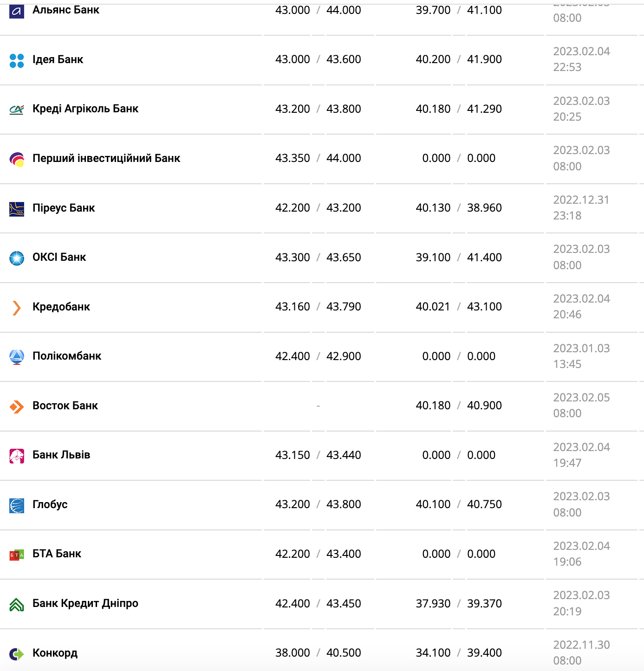644x671 pixels.
Task: Click the Восток Банк 2023.02.05 update date
Action: point(581,398)
